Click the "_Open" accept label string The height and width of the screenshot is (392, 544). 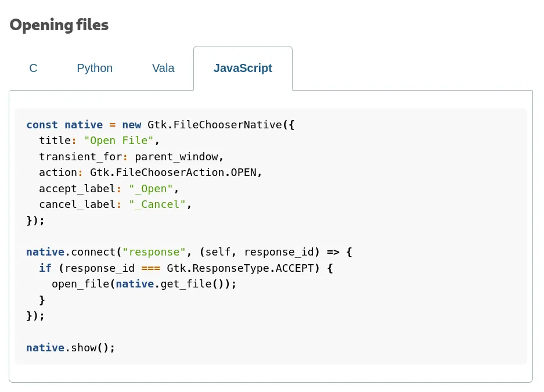pos(151,189)
